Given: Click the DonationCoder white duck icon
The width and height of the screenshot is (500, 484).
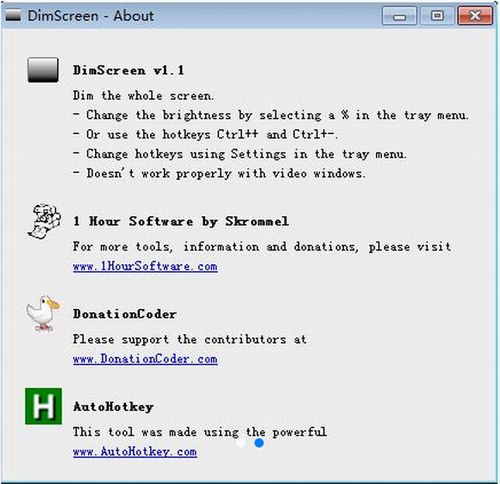Looking at the screenshot, I should (x=43, y=313).
